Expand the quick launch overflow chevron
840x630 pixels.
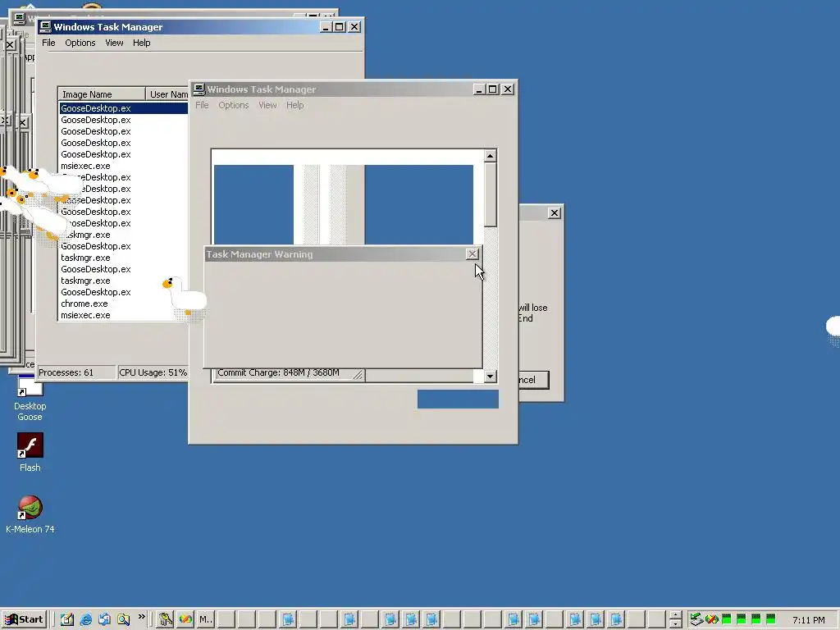tap(141, 617)
